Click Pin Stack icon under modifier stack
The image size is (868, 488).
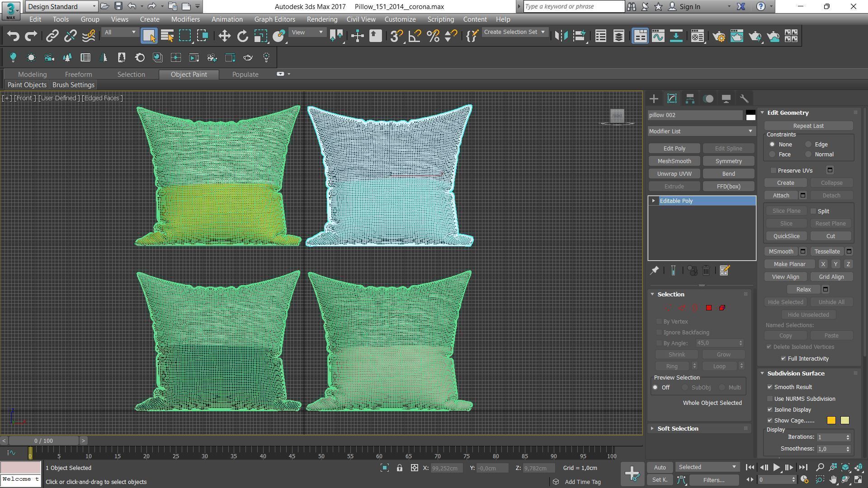654,270
